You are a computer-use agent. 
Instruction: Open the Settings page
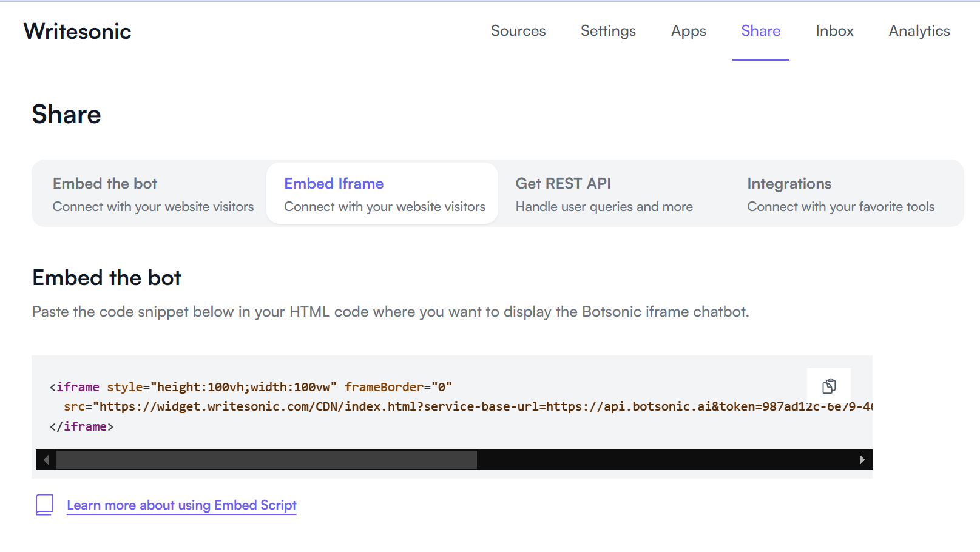pyautogui.click(x=608, y=31)
